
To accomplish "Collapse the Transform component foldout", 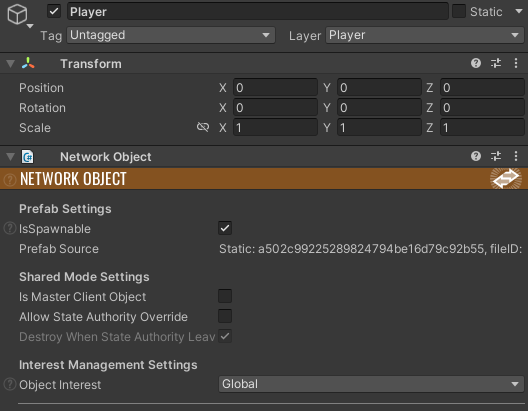I will [x=10, y=64].
